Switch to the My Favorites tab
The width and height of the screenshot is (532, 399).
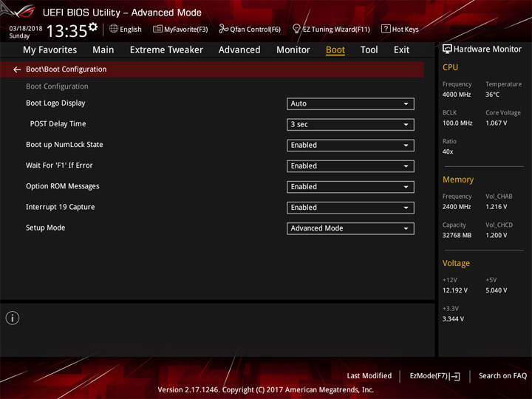point(50,50)
